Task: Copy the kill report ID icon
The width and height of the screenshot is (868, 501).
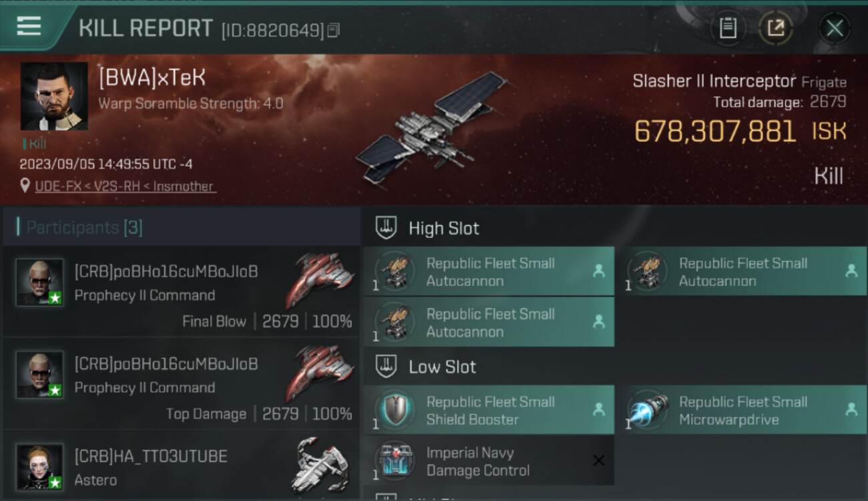Action: point(333,30)
